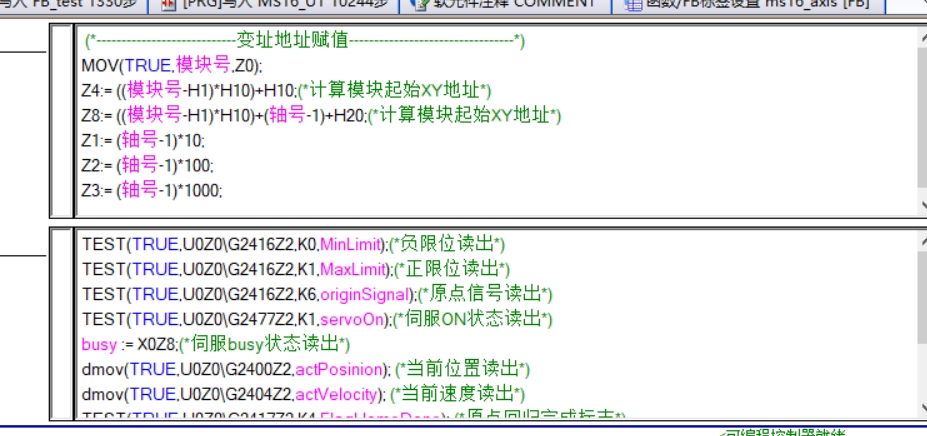The height and width of the screenshot is (436, 927).
Task: Click the table icon on the ms16_axis tab
Action: 633,4
